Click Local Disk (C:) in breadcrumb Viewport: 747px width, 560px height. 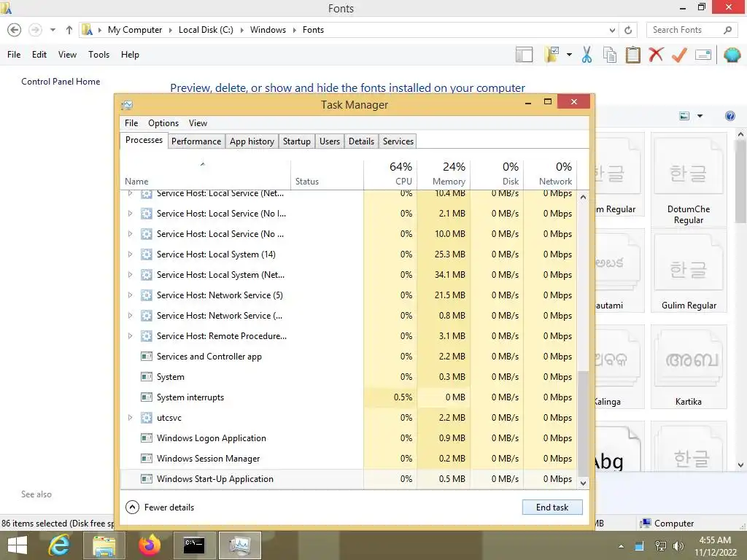click(x=206, y=30)
